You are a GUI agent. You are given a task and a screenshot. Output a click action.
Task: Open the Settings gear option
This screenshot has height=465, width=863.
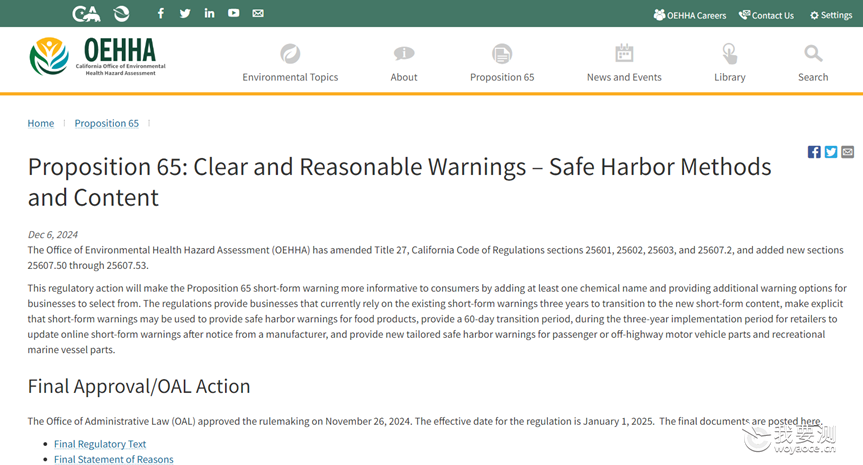tap(831, 15)
